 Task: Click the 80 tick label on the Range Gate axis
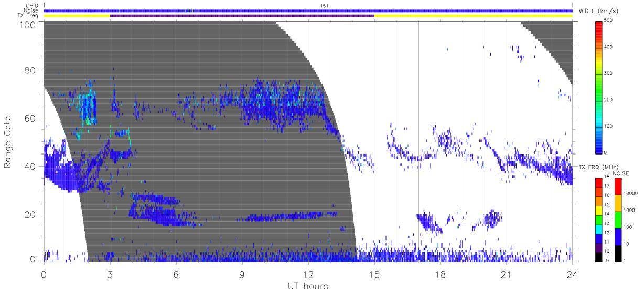[x=30, y=70]
